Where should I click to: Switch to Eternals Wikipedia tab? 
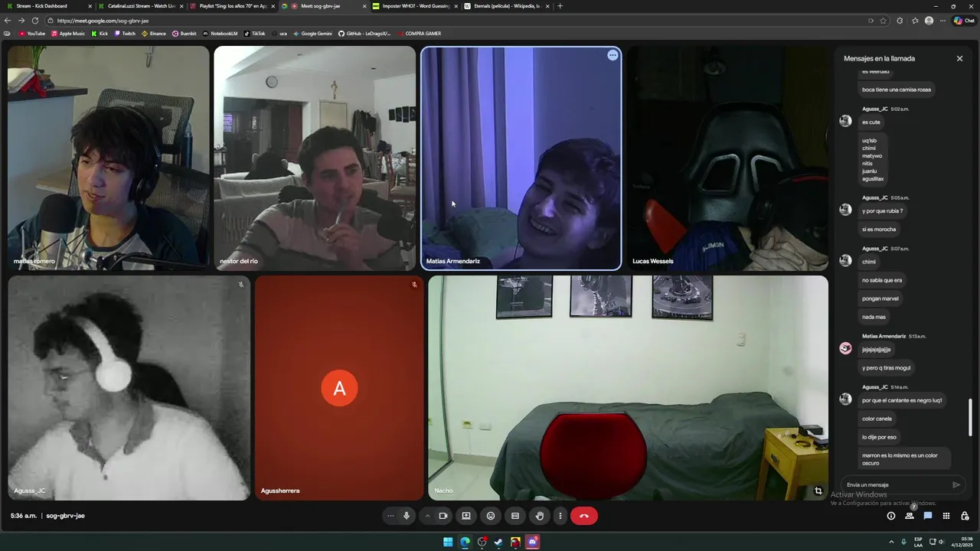tap(507, 6)
